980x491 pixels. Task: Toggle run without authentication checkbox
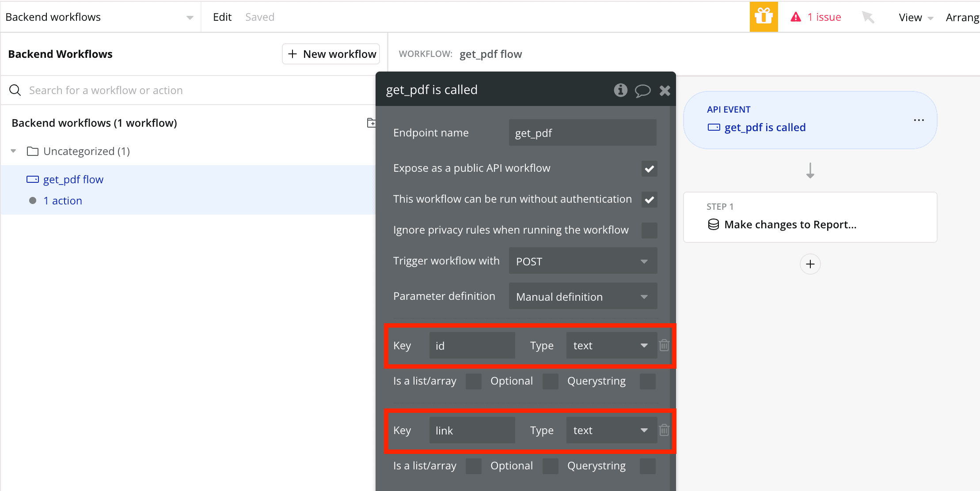pyautogui.click(x=649, y=200)
